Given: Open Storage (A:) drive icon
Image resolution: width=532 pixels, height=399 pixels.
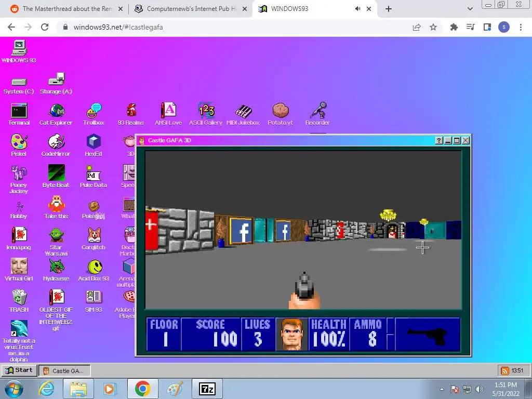Looking at the screenshot, I should (56, 84).
